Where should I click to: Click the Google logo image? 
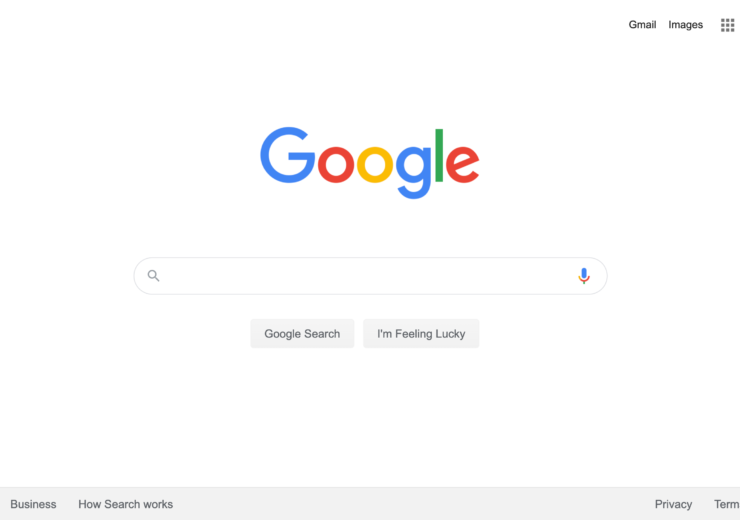coord(370,163)
